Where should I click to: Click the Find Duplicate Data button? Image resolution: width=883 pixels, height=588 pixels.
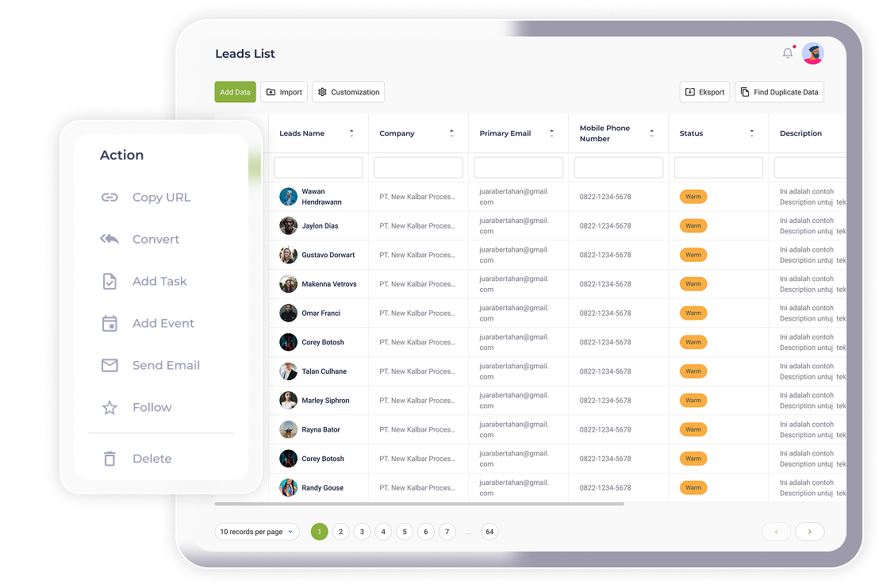[x=779, y=92]
